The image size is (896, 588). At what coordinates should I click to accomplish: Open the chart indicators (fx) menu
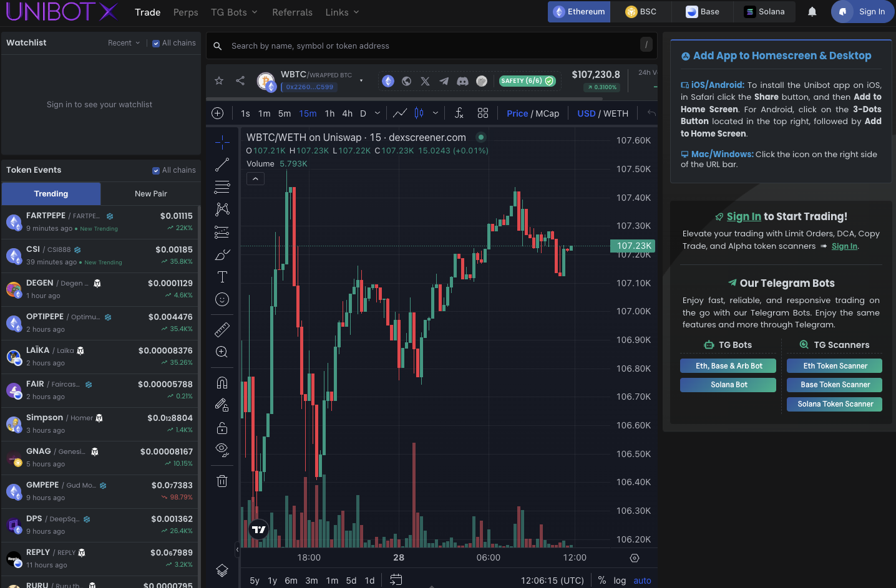point(459,113)
